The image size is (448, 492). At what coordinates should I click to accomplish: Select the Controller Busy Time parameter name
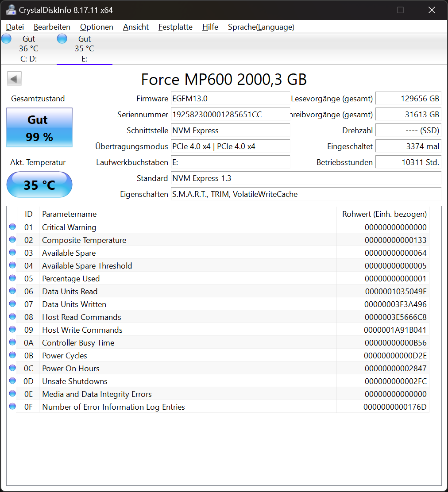[78, 343]
